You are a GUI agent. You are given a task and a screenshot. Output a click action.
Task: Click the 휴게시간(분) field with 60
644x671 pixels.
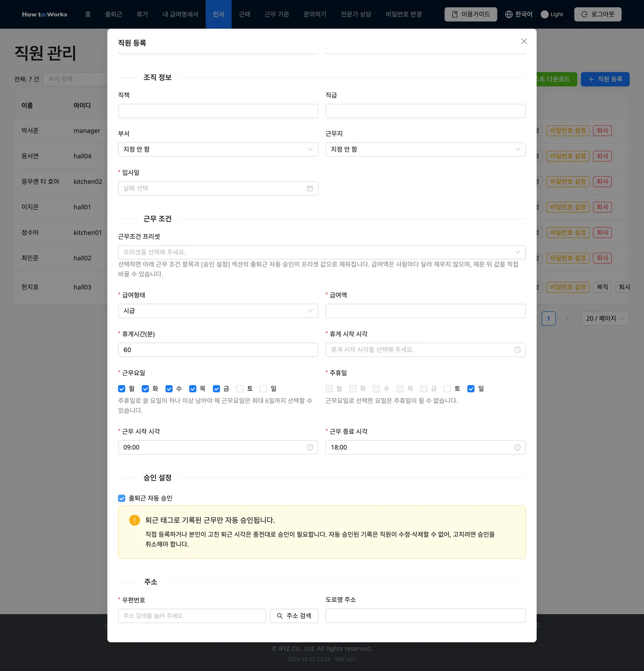[218, 350]
